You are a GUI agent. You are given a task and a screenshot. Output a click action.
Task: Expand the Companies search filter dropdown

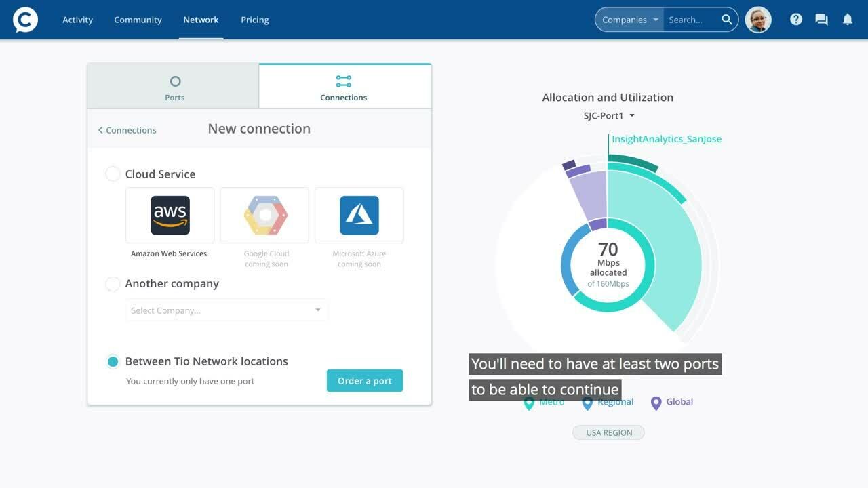tap(629, 20)
